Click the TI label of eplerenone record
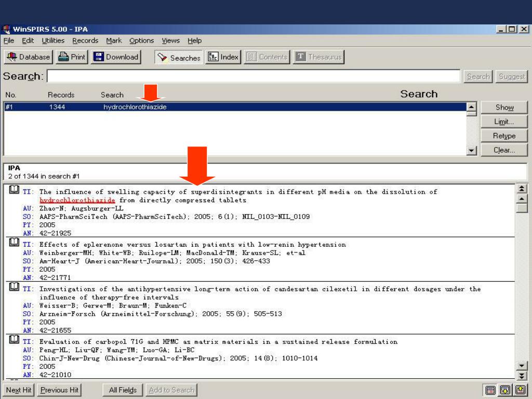 pyautogui.click(x=28, y=245)
